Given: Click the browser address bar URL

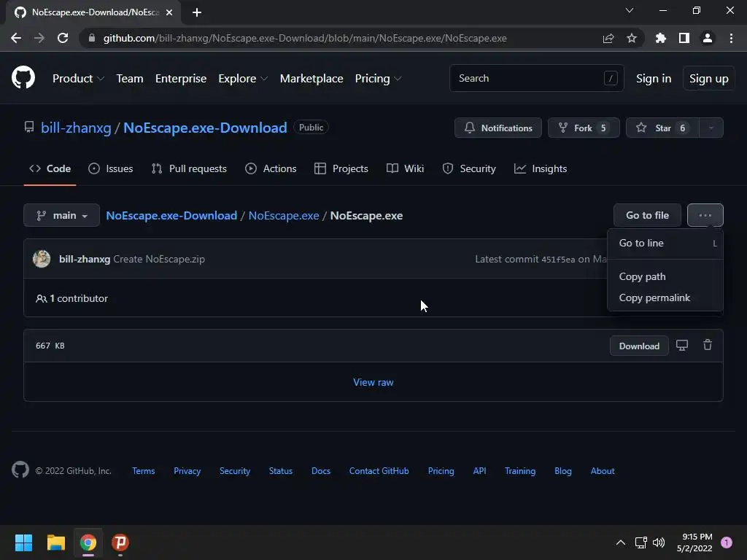Looking at the screenshot, I should tap(305, 38).
